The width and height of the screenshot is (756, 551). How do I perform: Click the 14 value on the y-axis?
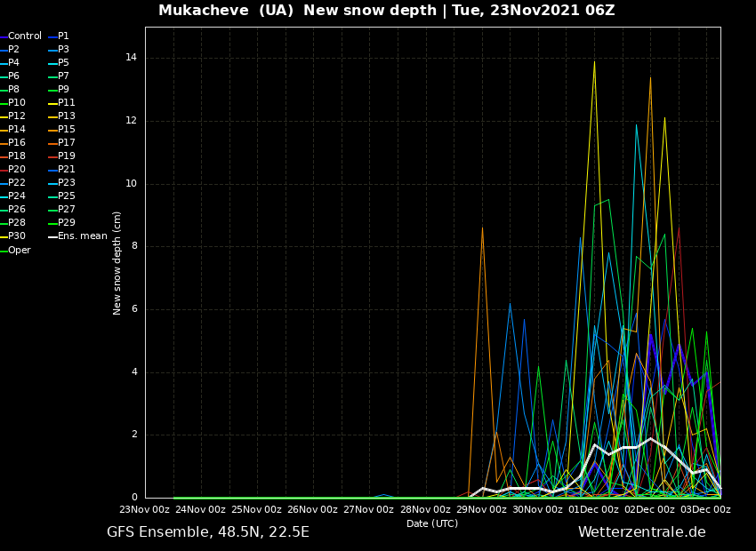coord(131,58)
